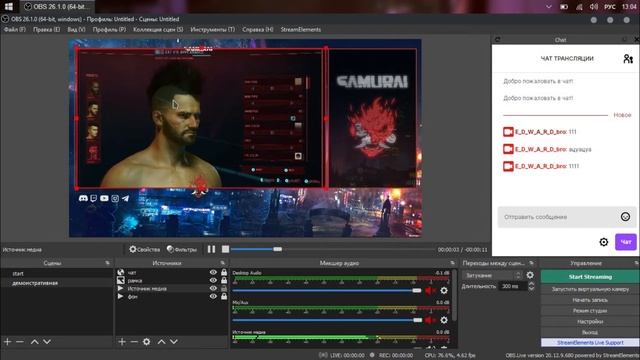Stop the media source playback

click(x=225, y=249)
